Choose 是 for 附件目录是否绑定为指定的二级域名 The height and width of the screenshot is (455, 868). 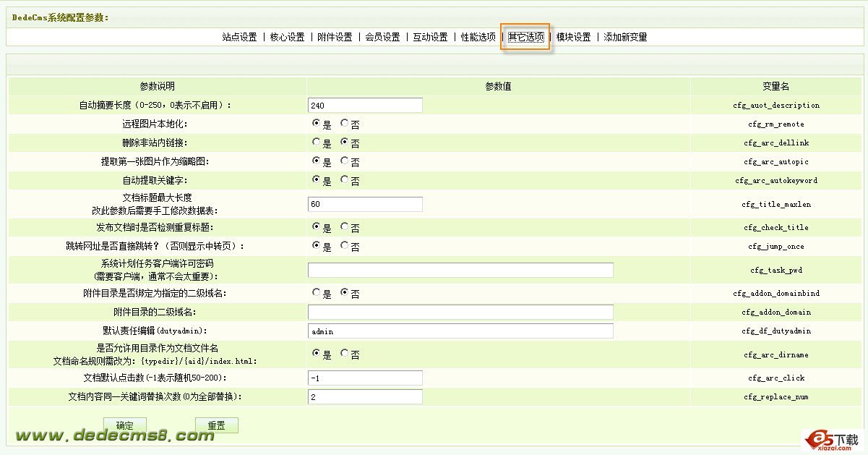[317, 293]
